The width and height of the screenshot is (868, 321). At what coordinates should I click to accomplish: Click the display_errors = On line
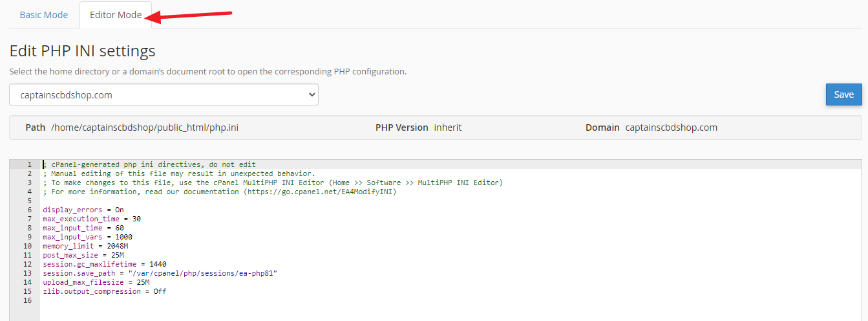click(x=83, y=210)
